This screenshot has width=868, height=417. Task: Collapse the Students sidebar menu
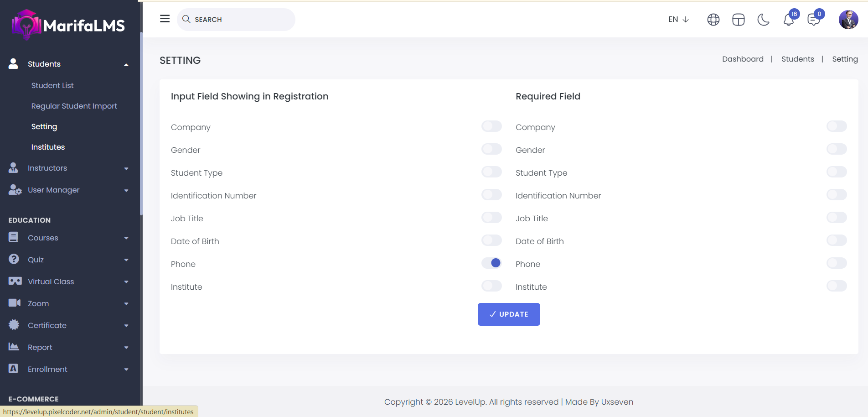pyautogui.click(x=68, y=64)
